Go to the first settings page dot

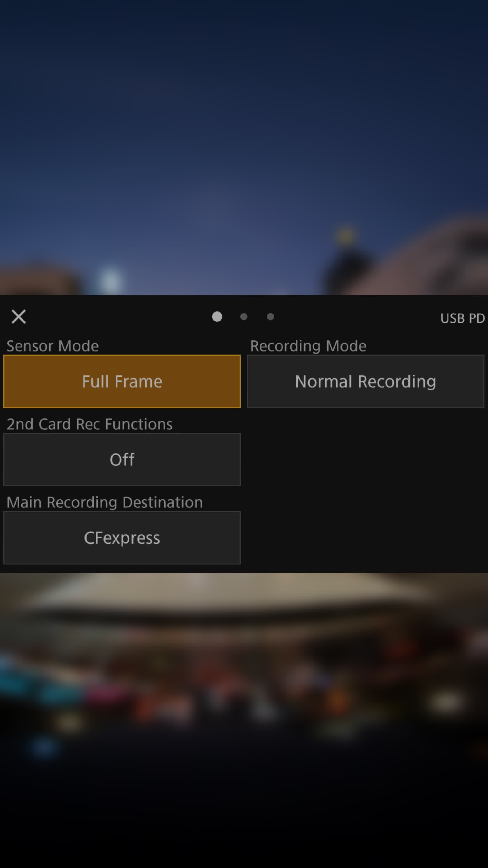click(217, 317)
